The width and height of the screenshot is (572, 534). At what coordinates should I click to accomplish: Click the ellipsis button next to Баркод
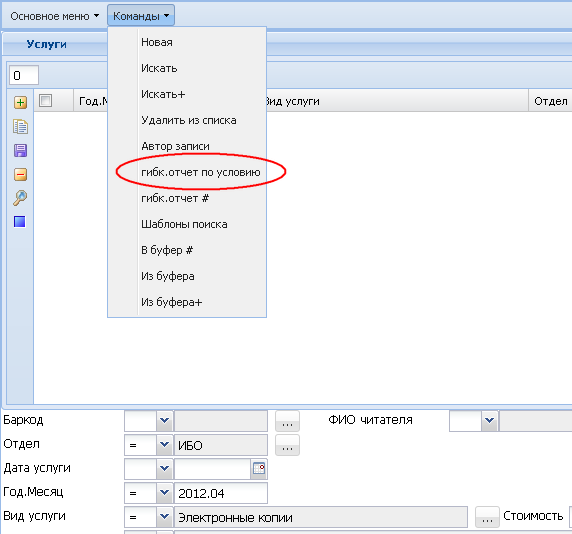click(x=287, y=421)
